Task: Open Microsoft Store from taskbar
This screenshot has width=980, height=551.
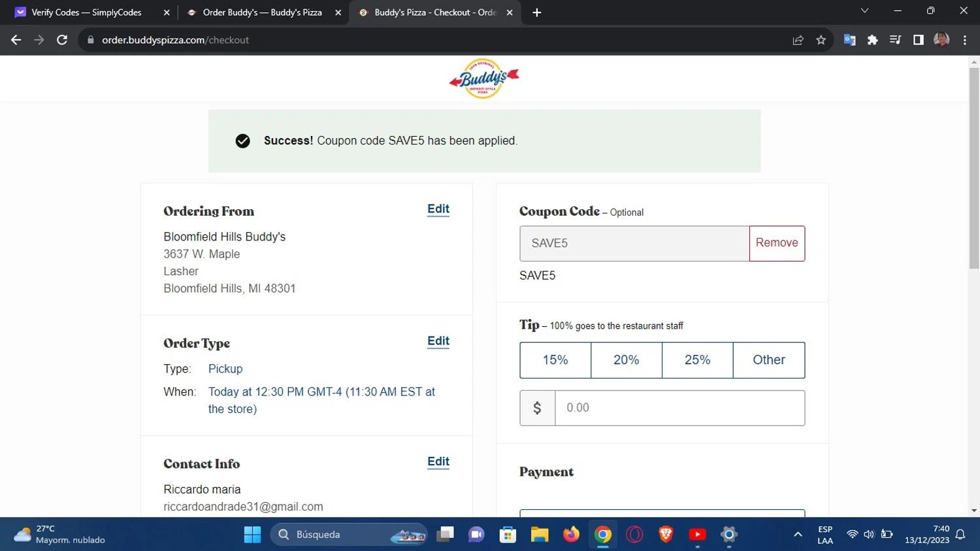Action: 508,535
